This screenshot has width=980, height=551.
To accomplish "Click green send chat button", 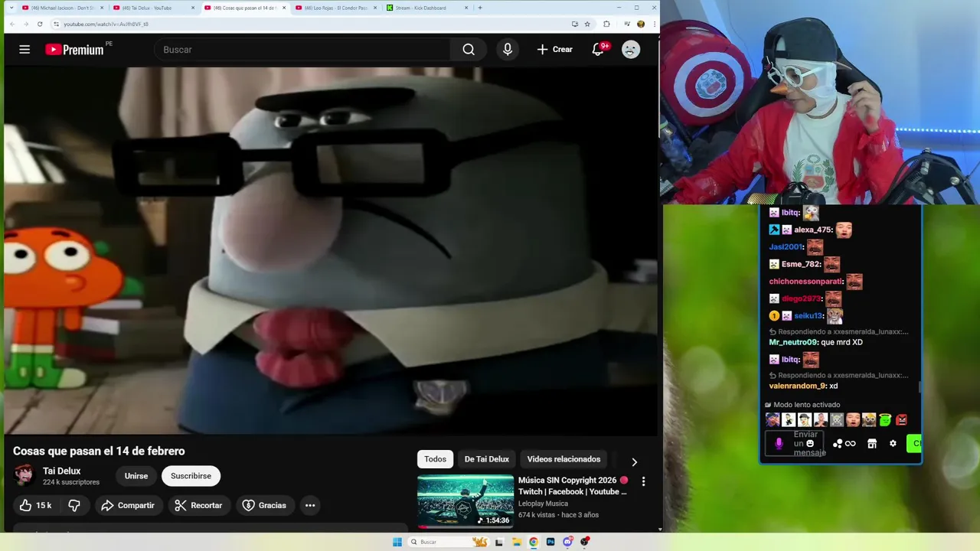I will [913, 443].
